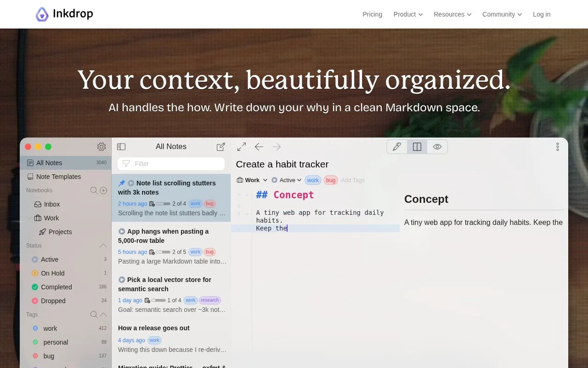Open the Product menu
The height and width of the screenshot is (368, 588).
coord(408,14)
